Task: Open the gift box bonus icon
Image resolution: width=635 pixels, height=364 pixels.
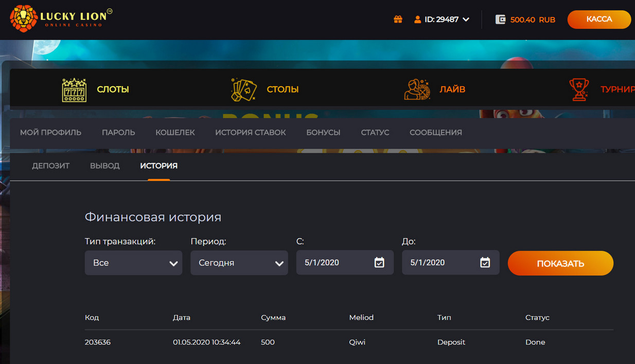Action: [x=398, y=20]
